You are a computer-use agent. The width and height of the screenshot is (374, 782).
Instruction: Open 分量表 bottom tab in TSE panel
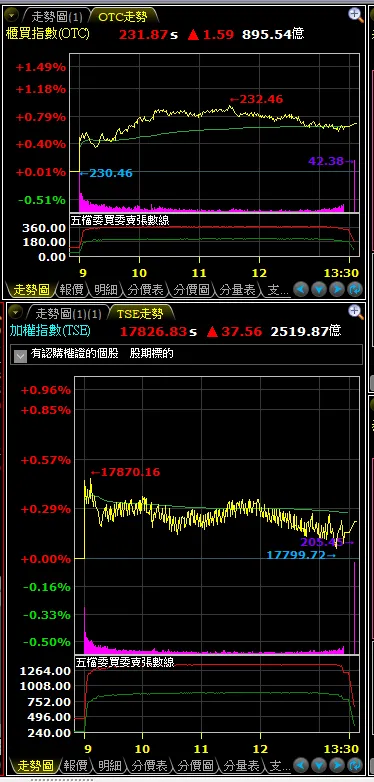241,765
